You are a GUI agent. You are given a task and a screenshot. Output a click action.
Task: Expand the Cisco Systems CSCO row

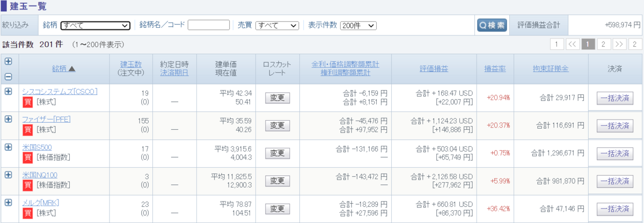point(8,91)
